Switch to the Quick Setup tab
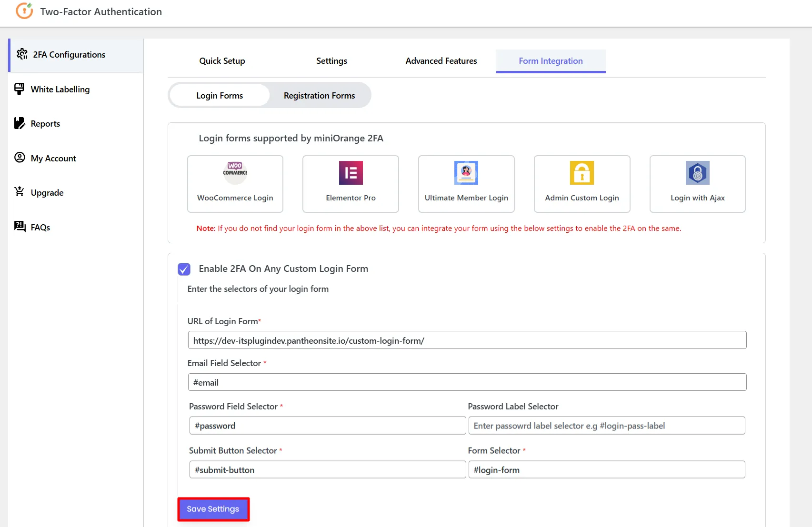This screenshot has width=812, height=527. click(222, 61)
